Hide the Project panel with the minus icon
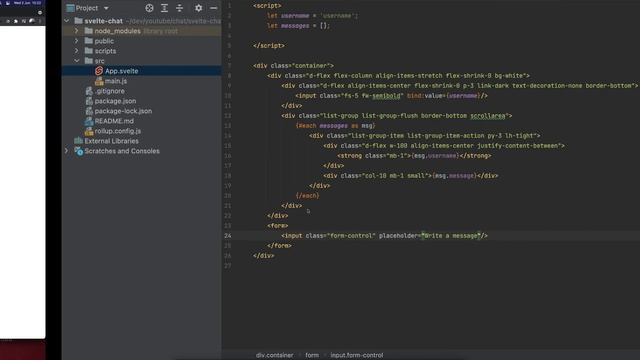The width and height of the screenshot is (640, 360). click(213, 8)
